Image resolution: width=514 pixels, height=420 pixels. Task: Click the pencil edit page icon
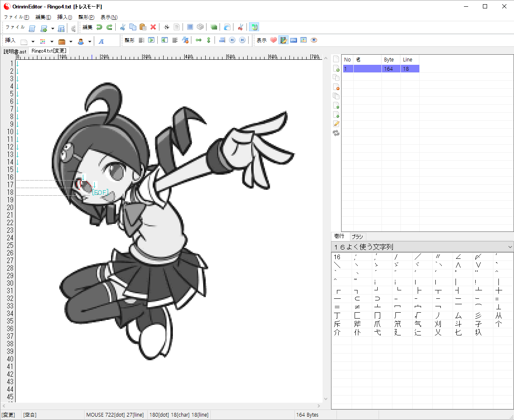pos(336,124)
